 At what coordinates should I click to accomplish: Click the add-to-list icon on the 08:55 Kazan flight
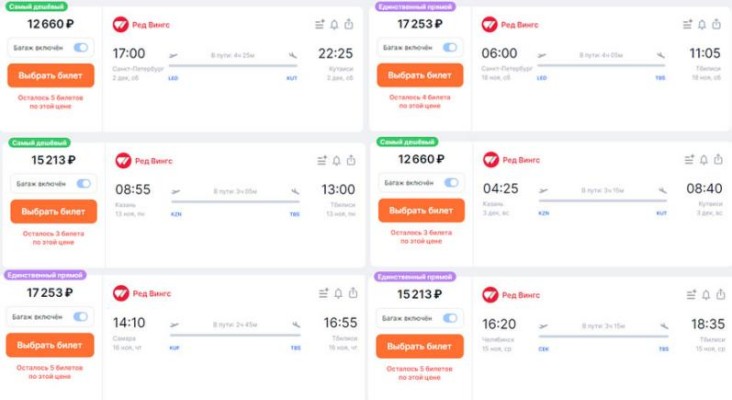(321, 160)
